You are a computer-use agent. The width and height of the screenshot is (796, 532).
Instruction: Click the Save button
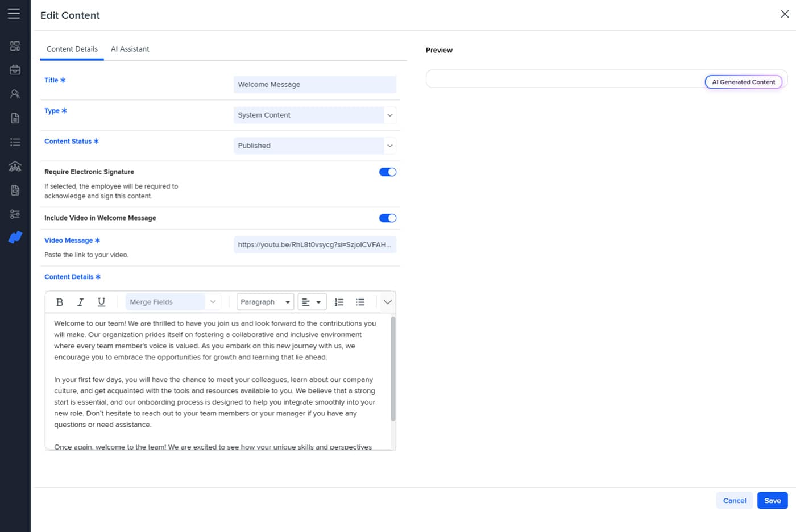tap(772, 501)
